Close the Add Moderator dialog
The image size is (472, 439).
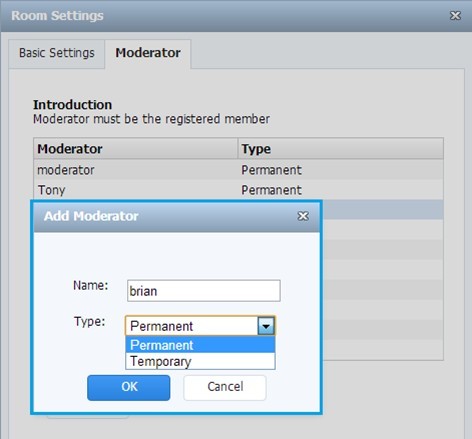tap(303, 216)
